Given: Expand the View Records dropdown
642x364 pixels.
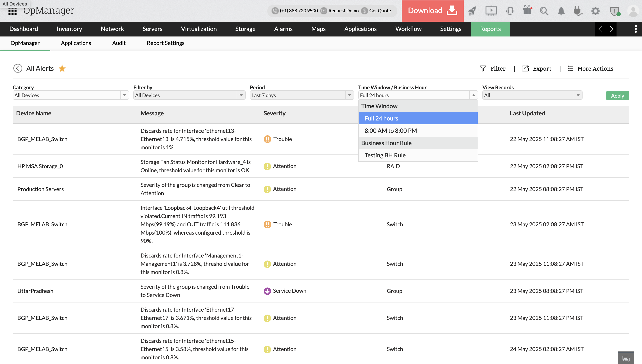Looking at the screenshot, I should pyautogui.click(x=532, y=95).
